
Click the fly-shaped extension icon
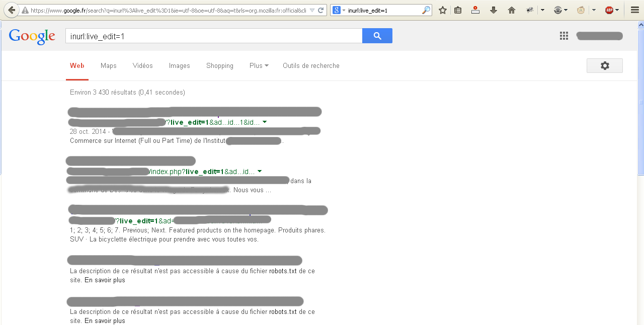pos(530,10)
